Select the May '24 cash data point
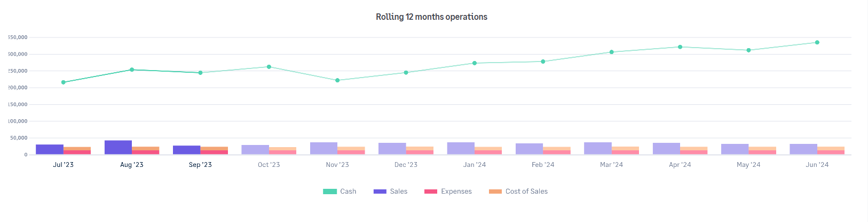This screenshot has width=868, height=222. 748,50
